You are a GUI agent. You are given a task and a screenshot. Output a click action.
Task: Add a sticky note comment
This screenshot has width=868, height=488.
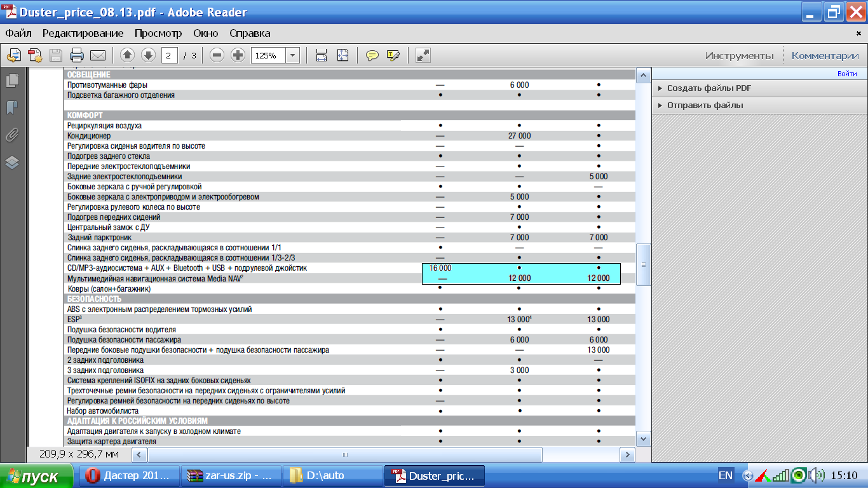[x=372, y=55]
